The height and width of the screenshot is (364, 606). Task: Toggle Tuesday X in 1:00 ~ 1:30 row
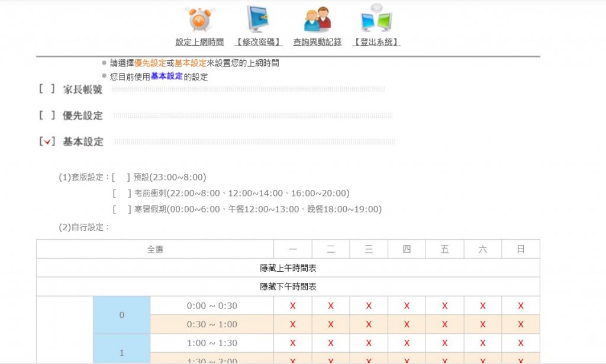tap(331, 343)
